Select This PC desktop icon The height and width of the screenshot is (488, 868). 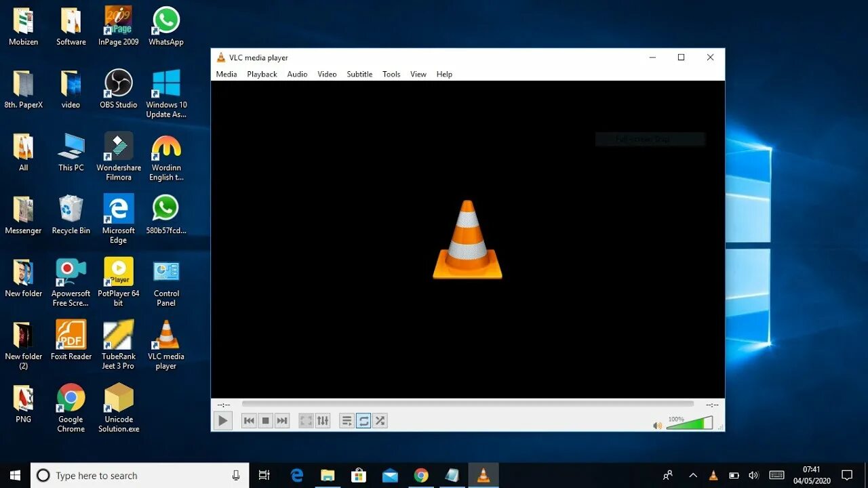[x=71, y=152]
